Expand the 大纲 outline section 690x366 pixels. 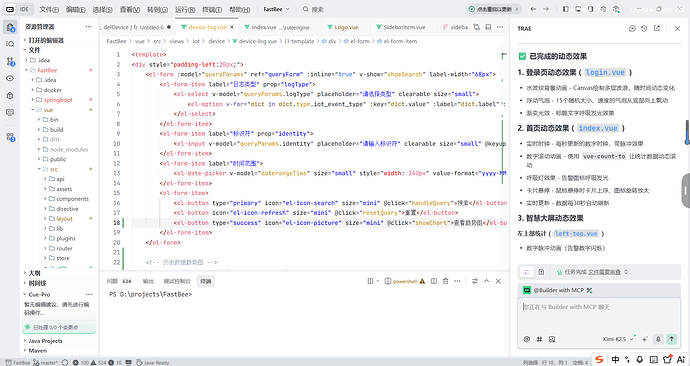[x=59, y=273]
